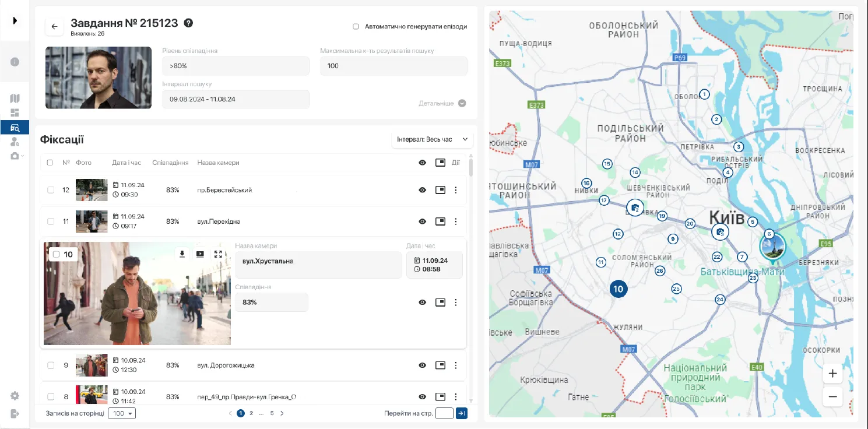Open the video clip for fixation 10
Screen dimensions: 868x429
click(200, 254)
